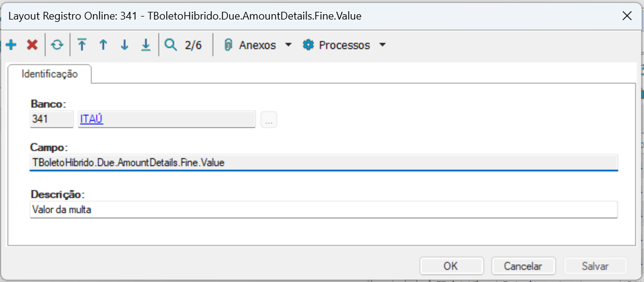This screenshot has height=282, width=644.
Task: Click the magnifying glass search icon
Action: coord(171,45)
